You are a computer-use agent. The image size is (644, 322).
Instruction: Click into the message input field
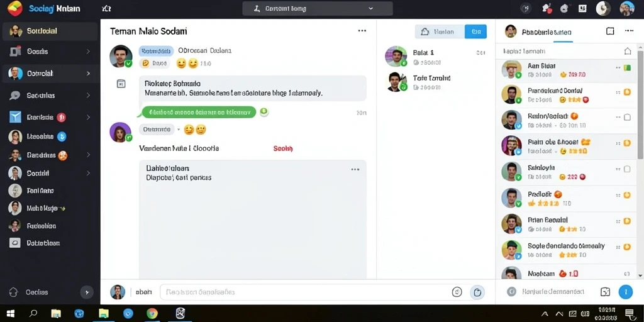tap(304, 292)
